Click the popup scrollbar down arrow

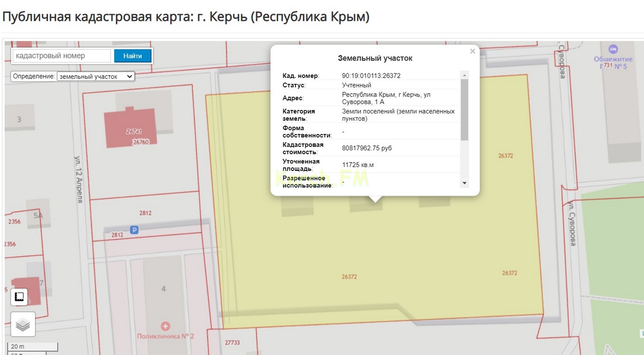point(465,183)
